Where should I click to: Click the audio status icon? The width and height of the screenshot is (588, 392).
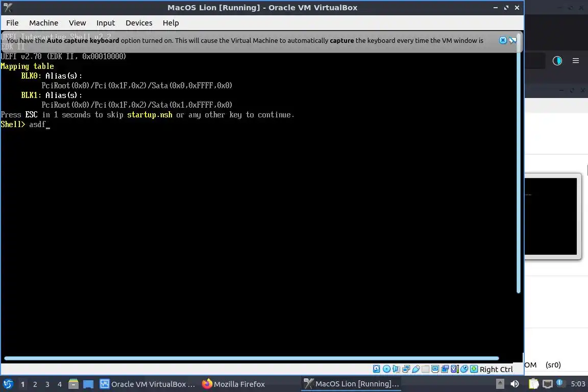(x=396, y=369)
